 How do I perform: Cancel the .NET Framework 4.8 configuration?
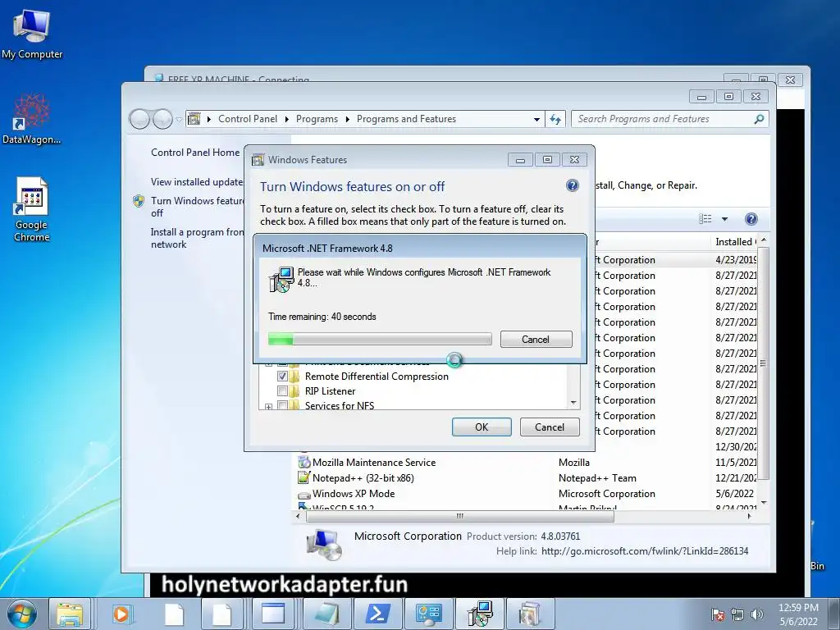point(536,339)
